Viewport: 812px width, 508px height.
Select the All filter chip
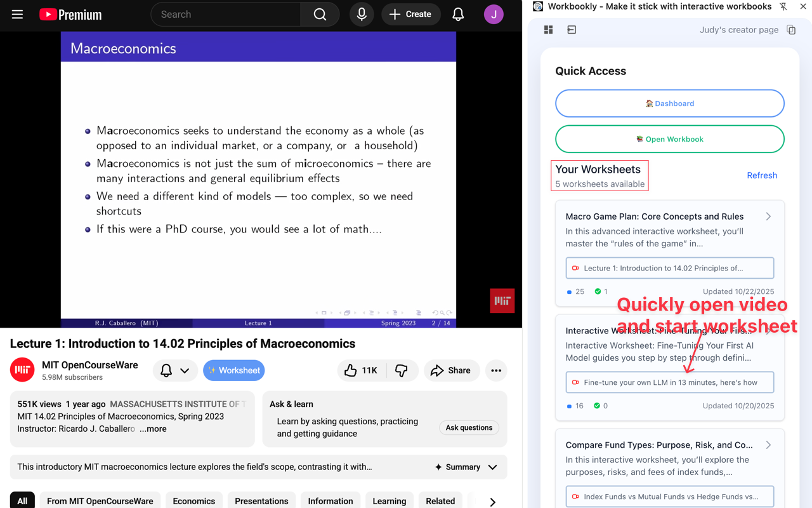click(x=22, y=501)
